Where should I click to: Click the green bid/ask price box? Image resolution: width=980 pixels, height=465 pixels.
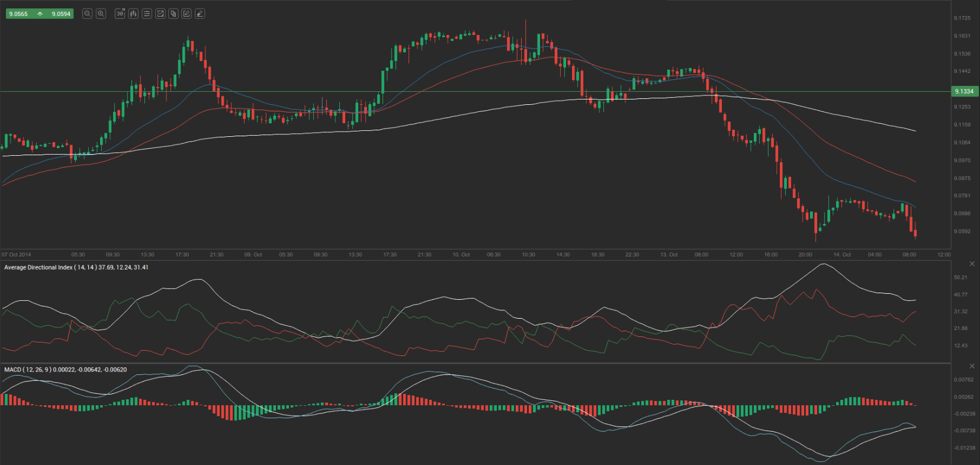pos(39,14)
